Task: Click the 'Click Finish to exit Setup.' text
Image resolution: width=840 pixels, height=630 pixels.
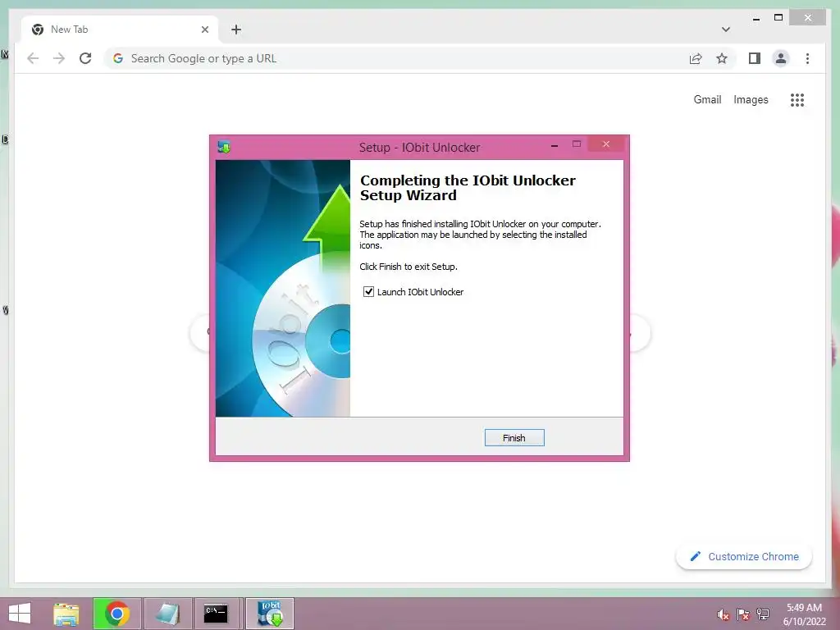Action: pyautogui.click(x=409, y=267)
